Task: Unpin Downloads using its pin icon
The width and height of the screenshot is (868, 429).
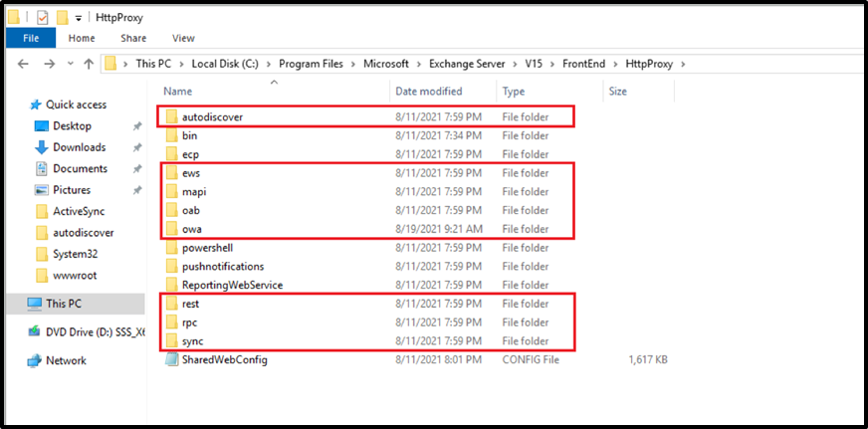Action: 137,147
